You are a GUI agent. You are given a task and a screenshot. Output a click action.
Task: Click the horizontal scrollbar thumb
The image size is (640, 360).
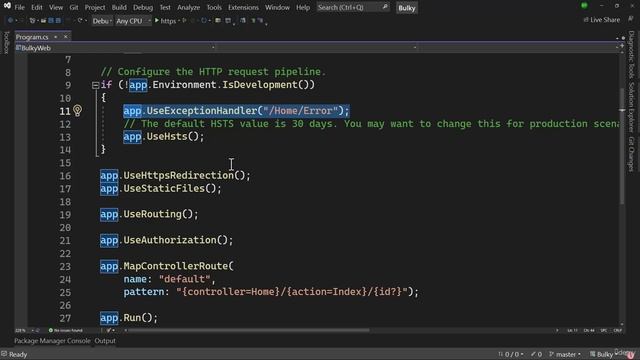point(249,330)
